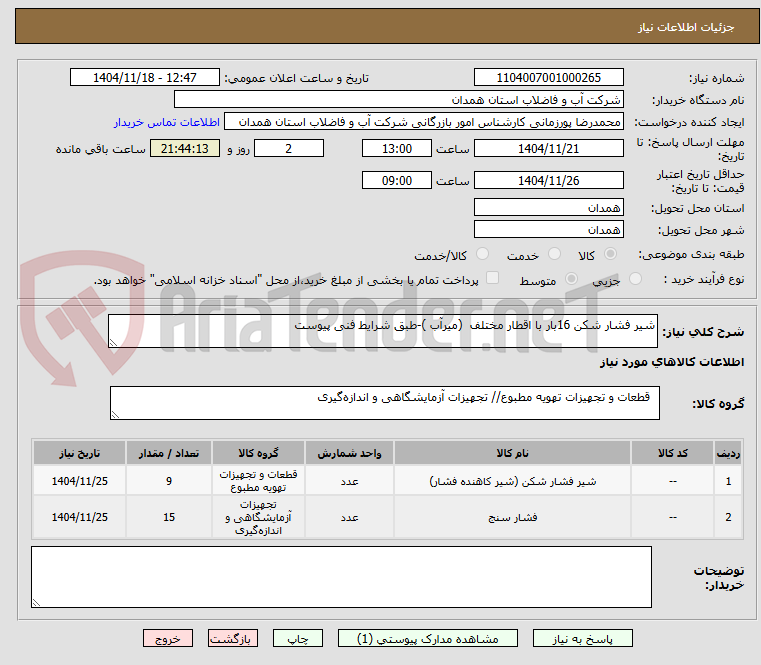Image resolution: width=761 pixels, height=665 pixels.
Task: Click the buyer name field شرکت آب و فاضلاب
Action: pos(398,100)
